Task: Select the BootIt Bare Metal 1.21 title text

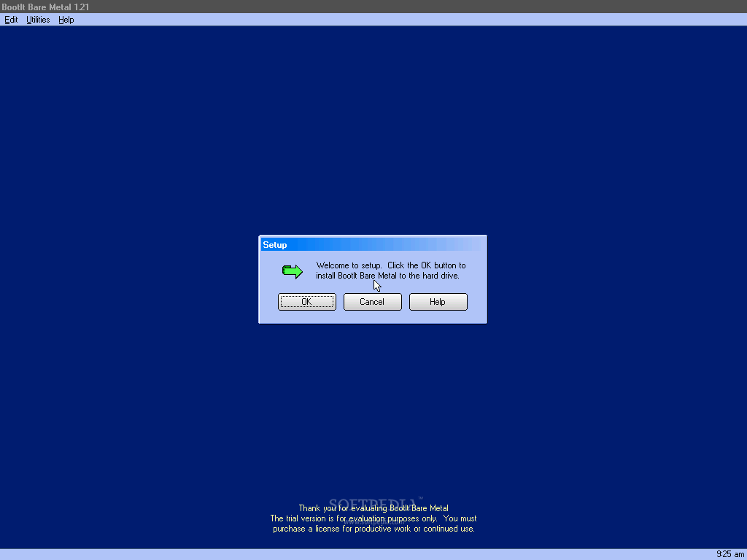Action: tap(45, 7)
